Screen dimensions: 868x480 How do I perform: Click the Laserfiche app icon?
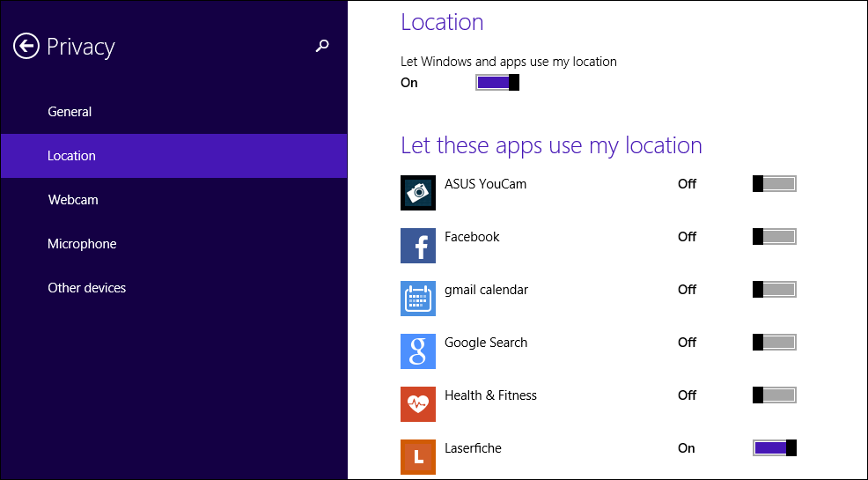418,457
